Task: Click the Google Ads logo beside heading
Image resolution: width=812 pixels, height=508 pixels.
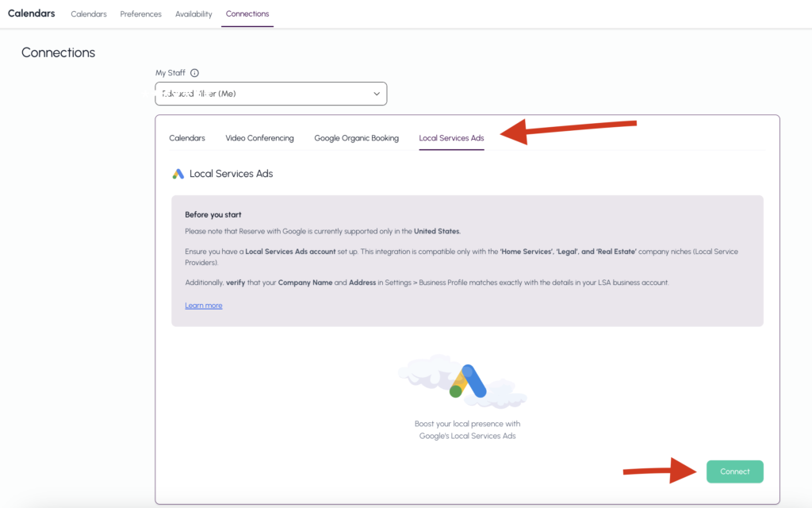Action: click(x=178, y=174)
